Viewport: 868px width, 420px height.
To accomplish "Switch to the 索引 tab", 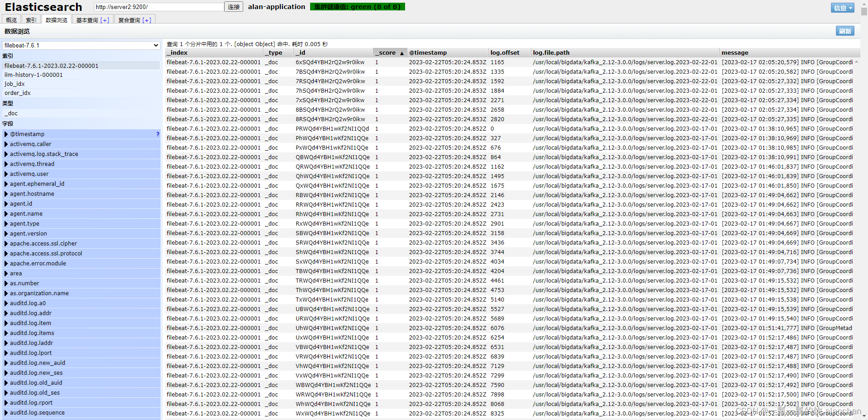I will (x=30, y=19).
